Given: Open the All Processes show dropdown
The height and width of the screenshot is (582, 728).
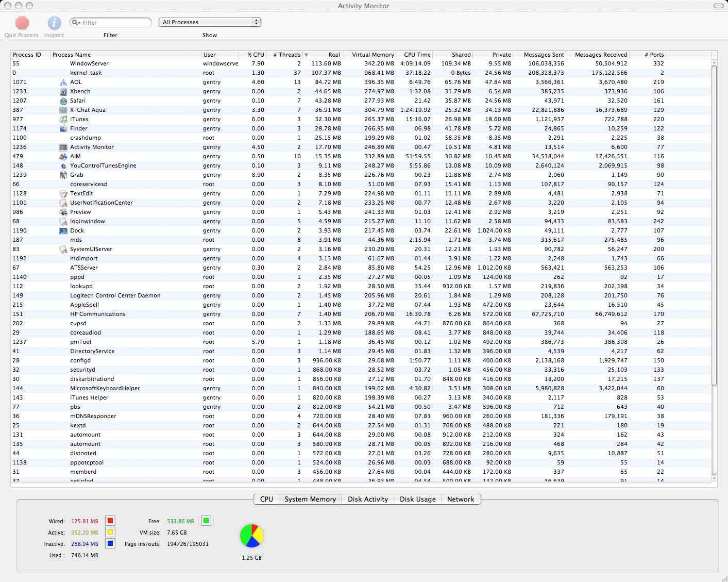Looking at the screenshot, I should [x=210, y=22].
